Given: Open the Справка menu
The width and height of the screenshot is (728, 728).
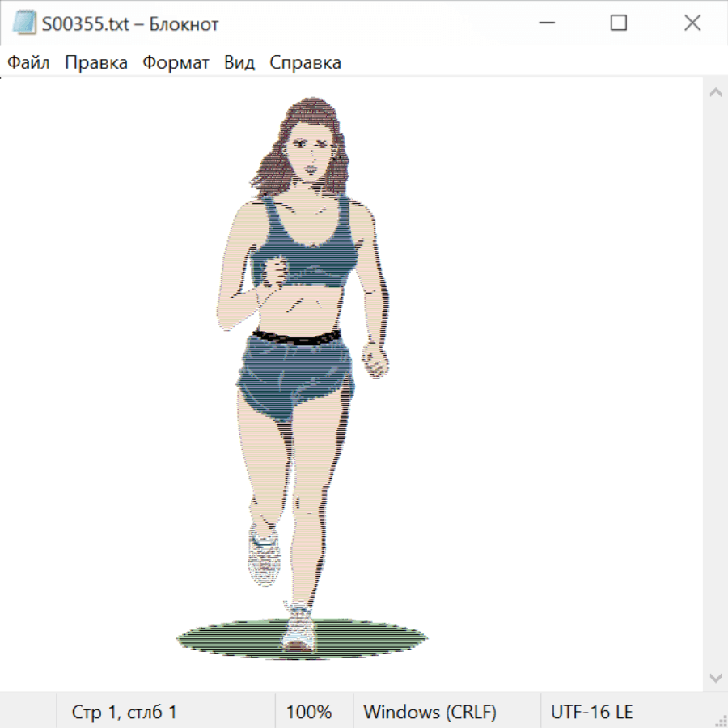Looking at the screenshot, I should 305,63.
